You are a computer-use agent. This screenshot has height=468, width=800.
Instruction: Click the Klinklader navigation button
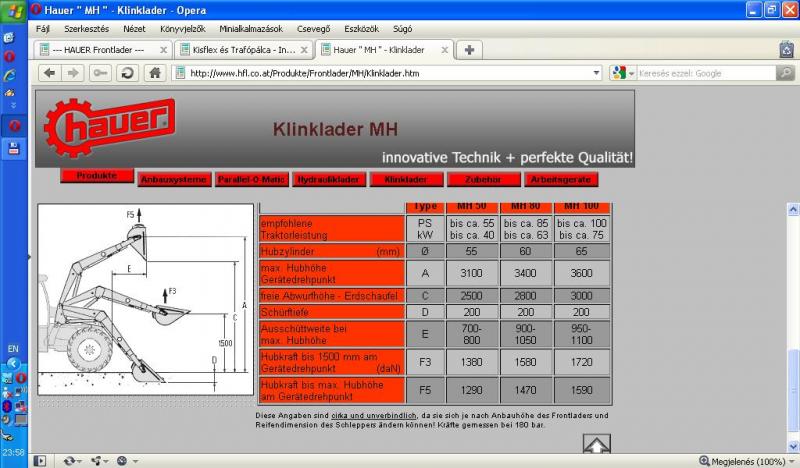point(406,180)
